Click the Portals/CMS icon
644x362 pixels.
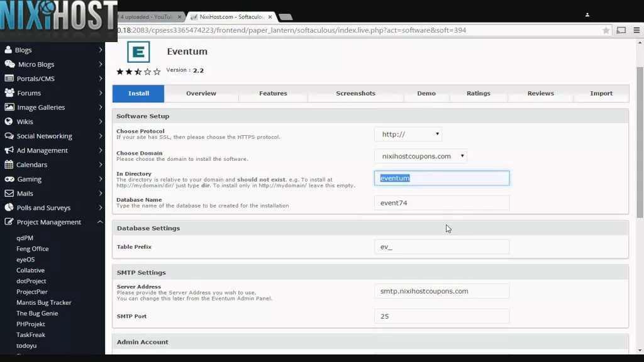pyautogui.click(x=9, y=79)
